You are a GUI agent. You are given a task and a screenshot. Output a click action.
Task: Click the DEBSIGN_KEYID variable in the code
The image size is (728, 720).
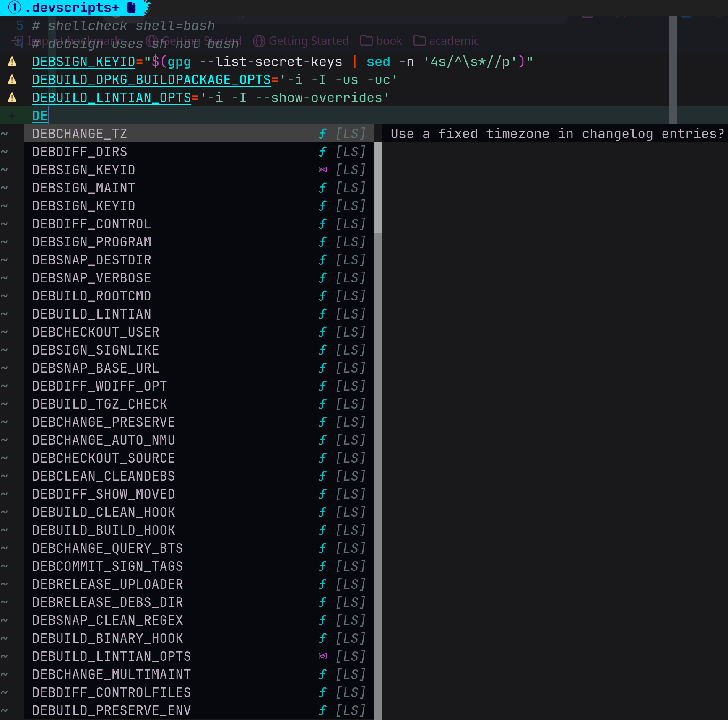click(84, 62)
